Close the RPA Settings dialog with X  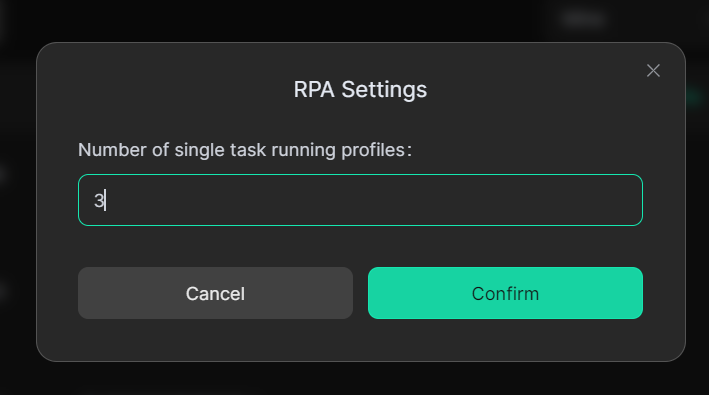coord(653,71)
